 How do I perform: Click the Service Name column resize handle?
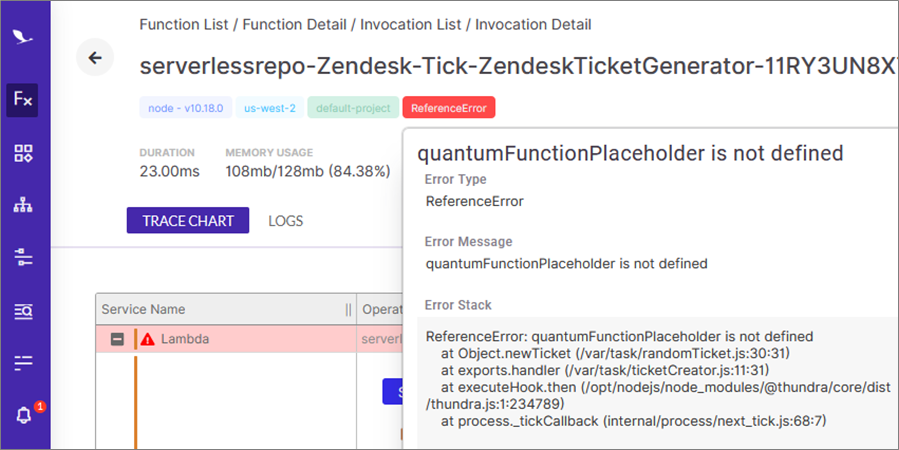(x=348, y=310)
